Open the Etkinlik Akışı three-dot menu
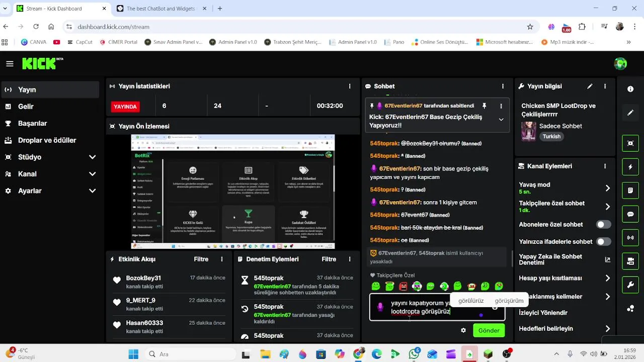Image resolution: width=644 pixels, height=362 pixels. 222,259
